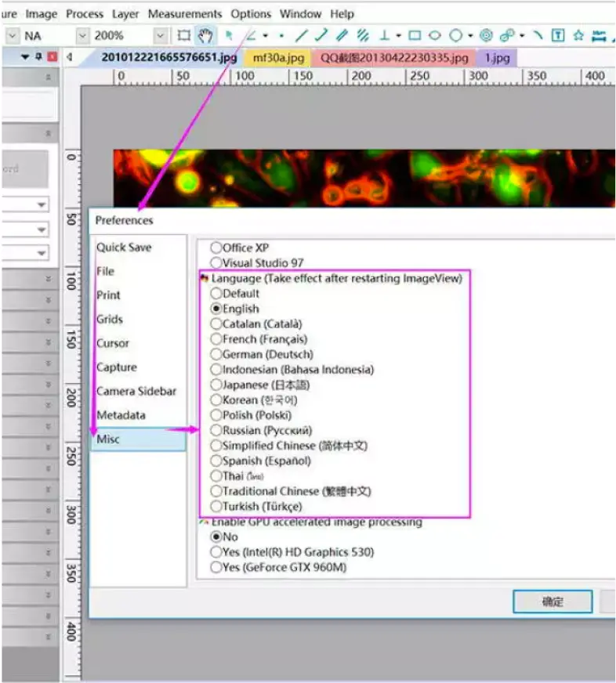616x683 pixels.
Task: Switch to the QQ截图20130422230335.jpg tab
Action: point(394,58)
